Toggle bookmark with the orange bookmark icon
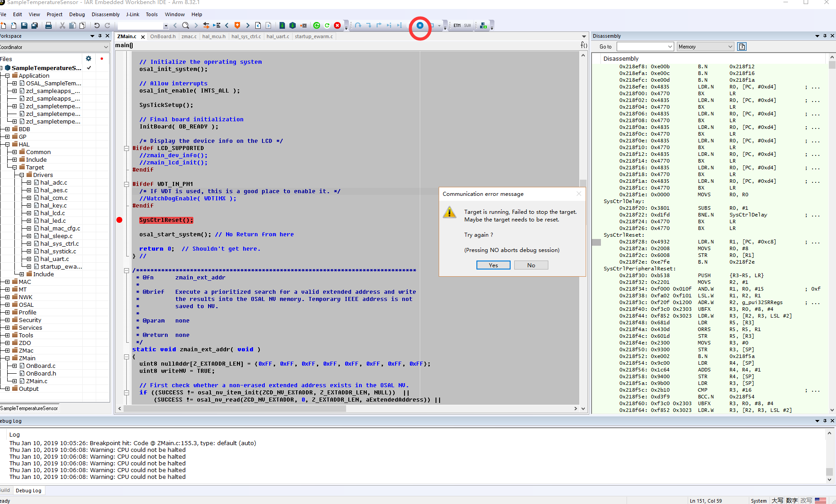 coord(237,26)
